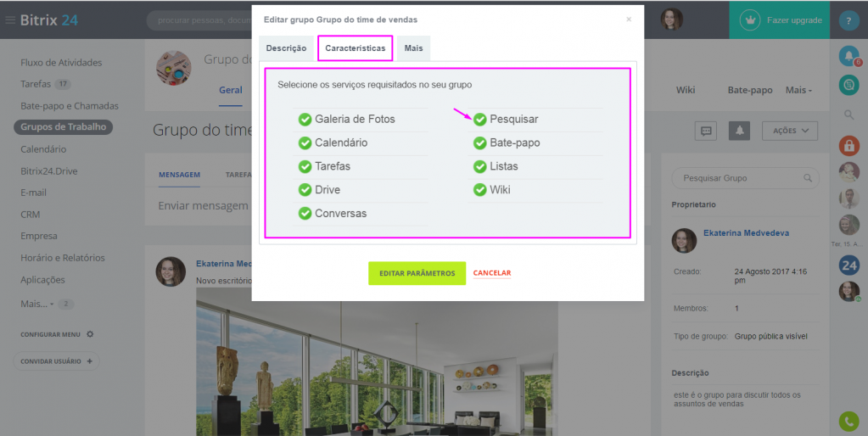Click the EDITAR PARÂMETROS button
The width and height of the screenshot is (868, 436).
click(x=417, y=273)
